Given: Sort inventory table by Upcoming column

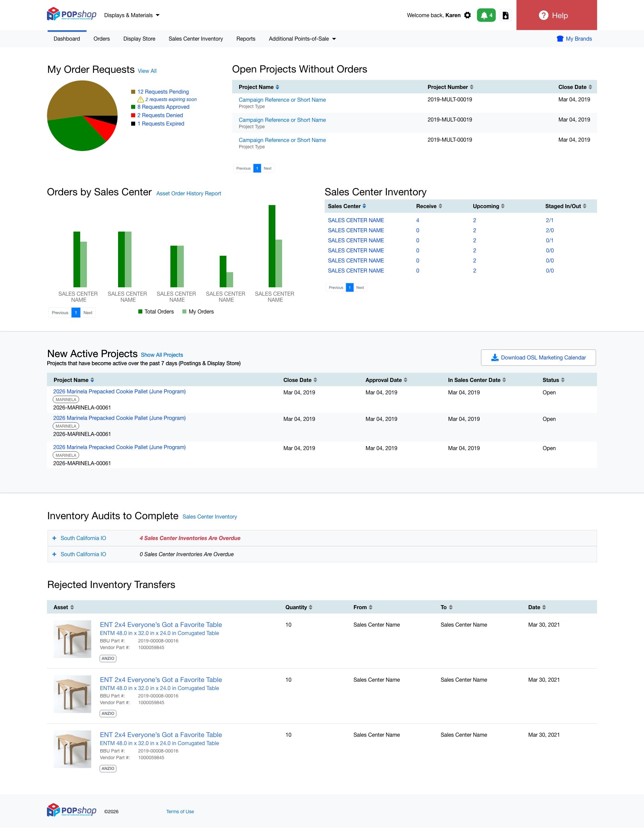Looking at the screenshot, I should coord(502,206).
